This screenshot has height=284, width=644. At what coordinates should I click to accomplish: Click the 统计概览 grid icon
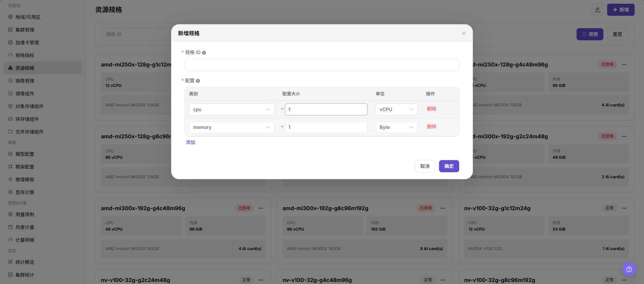point(10,262)
